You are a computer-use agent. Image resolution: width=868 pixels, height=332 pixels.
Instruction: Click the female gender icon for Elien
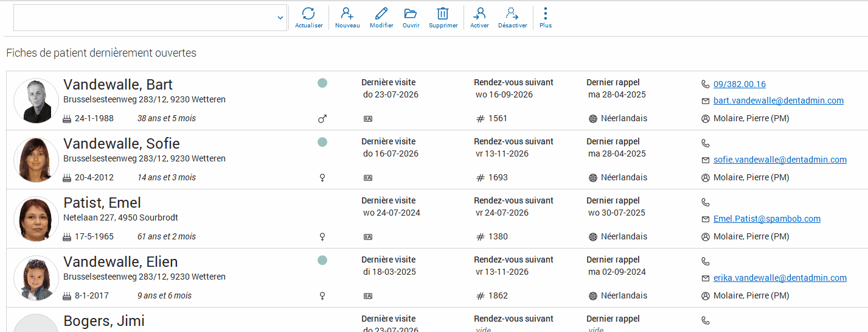point(322,296)
